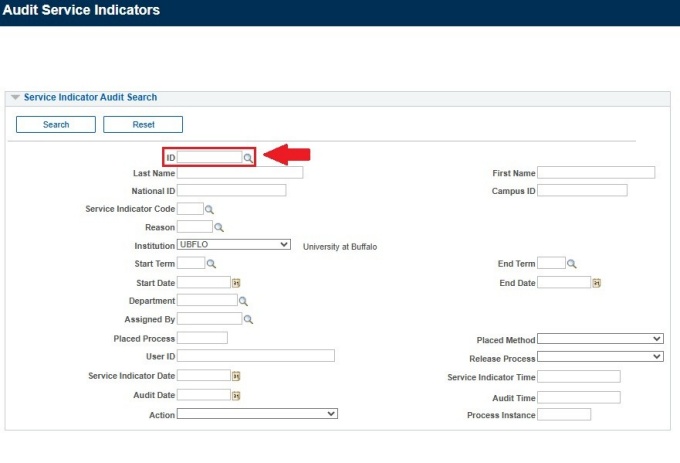
Task: Open the Department lookup magnifier
Action: 243,301
